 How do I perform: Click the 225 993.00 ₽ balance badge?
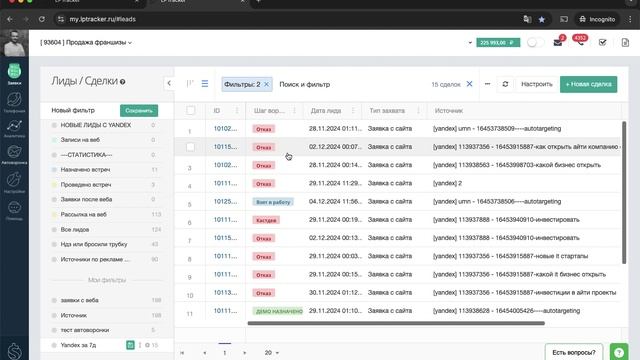point(498,42)
